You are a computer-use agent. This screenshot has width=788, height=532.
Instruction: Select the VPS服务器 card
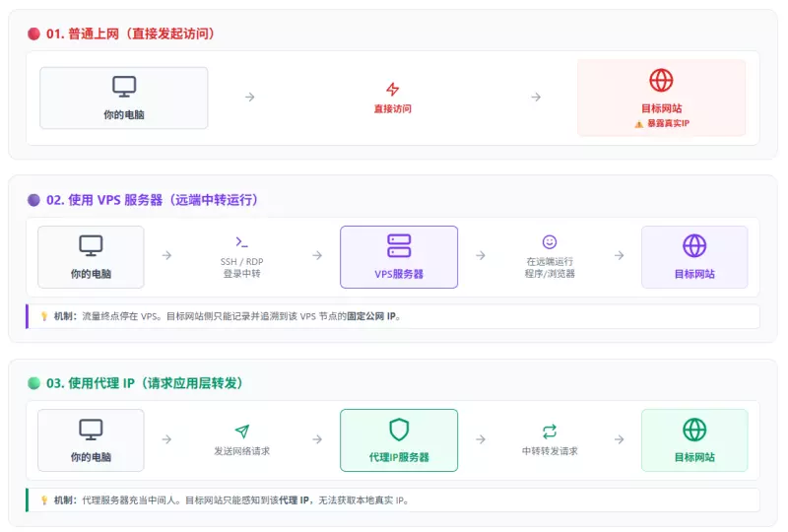point(399,257)
